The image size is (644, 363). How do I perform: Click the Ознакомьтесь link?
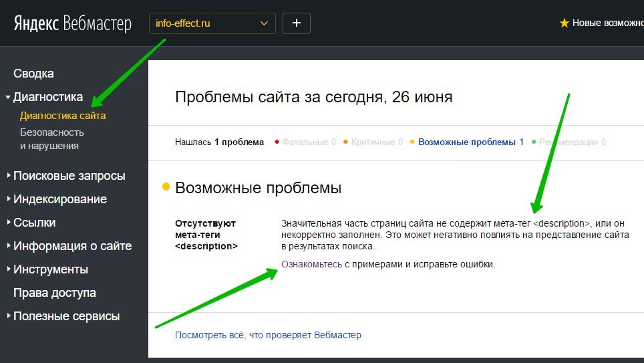312,264
